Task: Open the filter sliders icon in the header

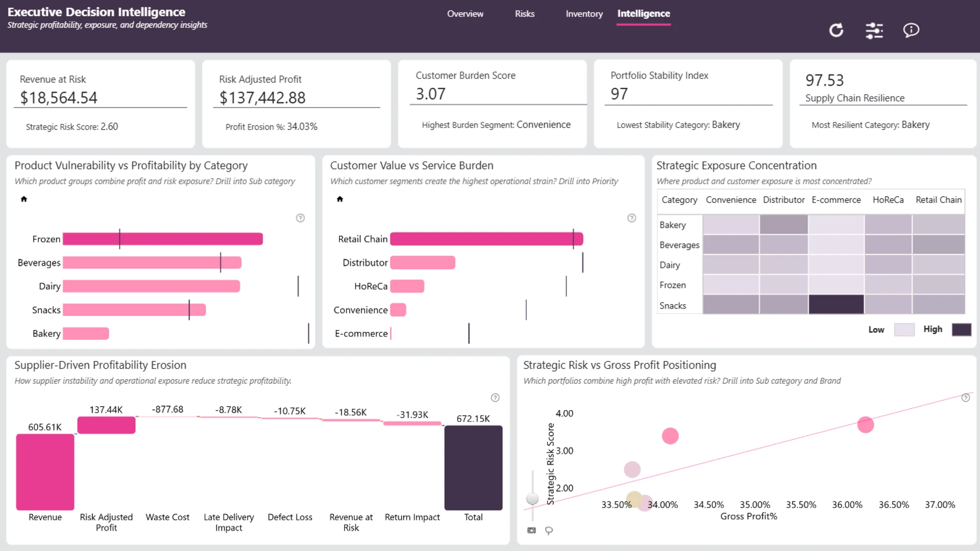Action: [x=874, y=31]
